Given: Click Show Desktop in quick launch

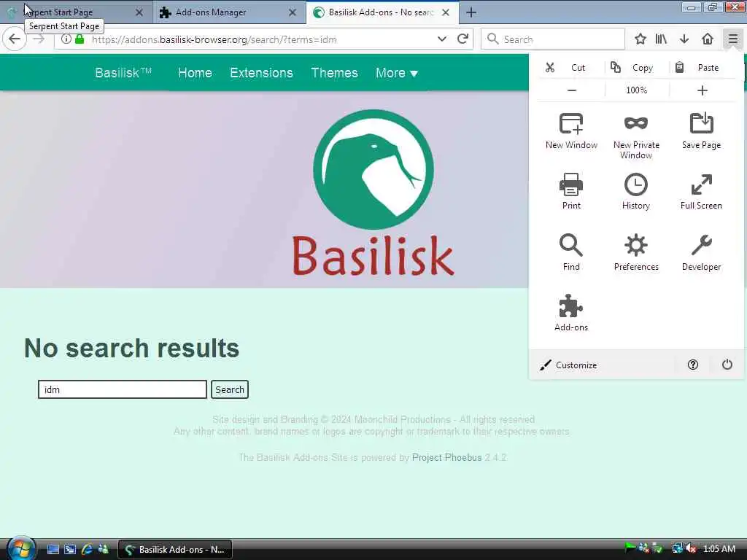Looking at the screenshot, I should 53,550.
